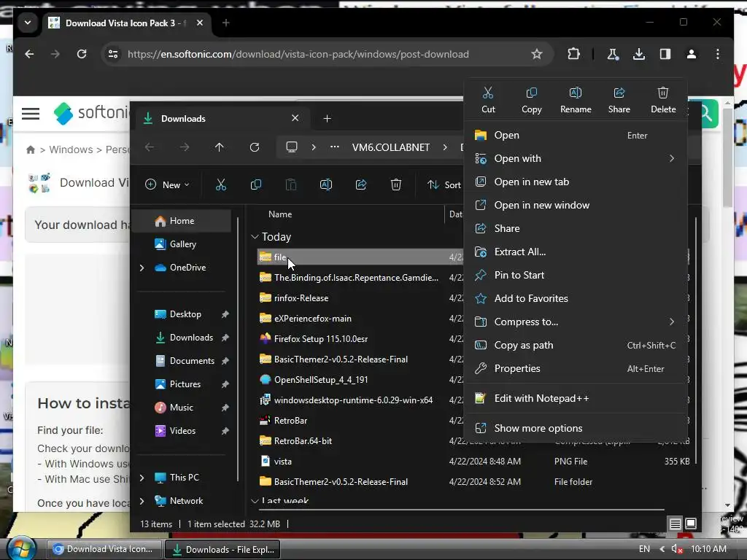Expand This PC tree node

coord(142,478)
